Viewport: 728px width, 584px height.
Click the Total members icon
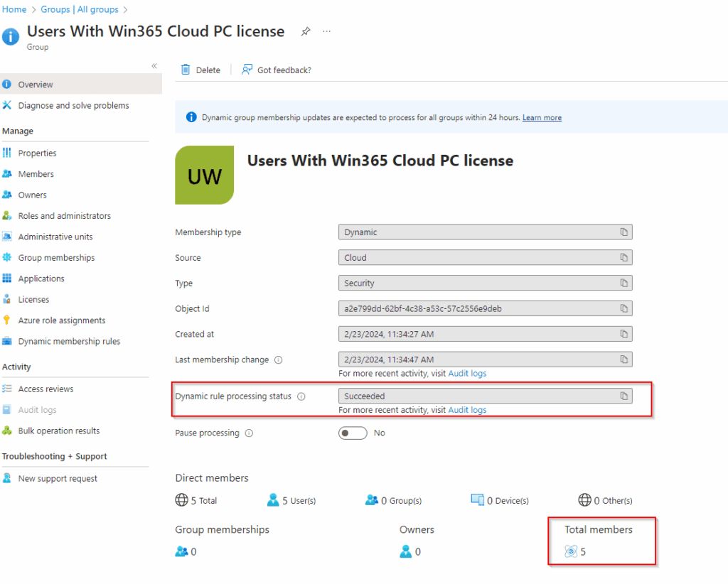click(x=571, y=551)
